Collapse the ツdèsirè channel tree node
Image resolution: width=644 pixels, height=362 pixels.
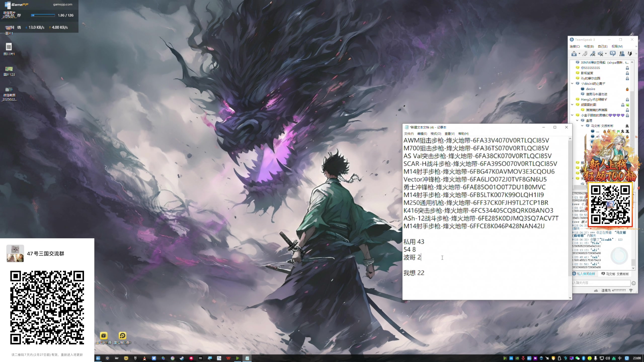(572, 83)
